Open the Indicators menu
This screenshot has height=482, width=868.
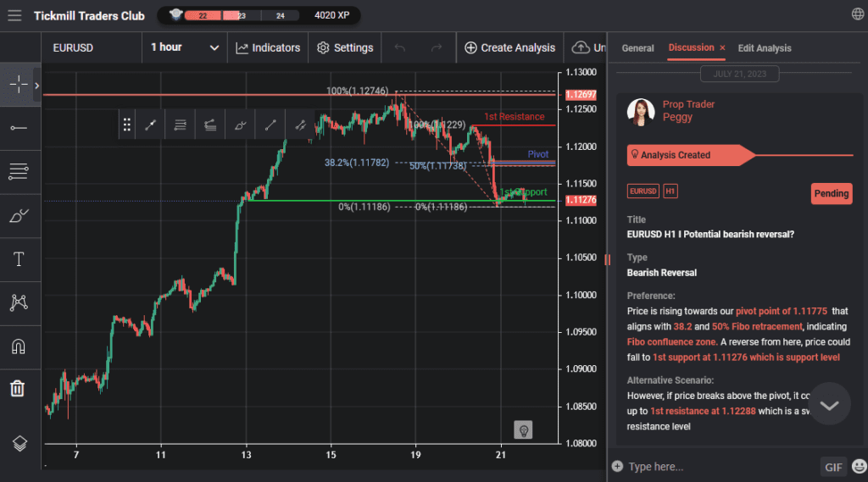(x=268, y=47)
